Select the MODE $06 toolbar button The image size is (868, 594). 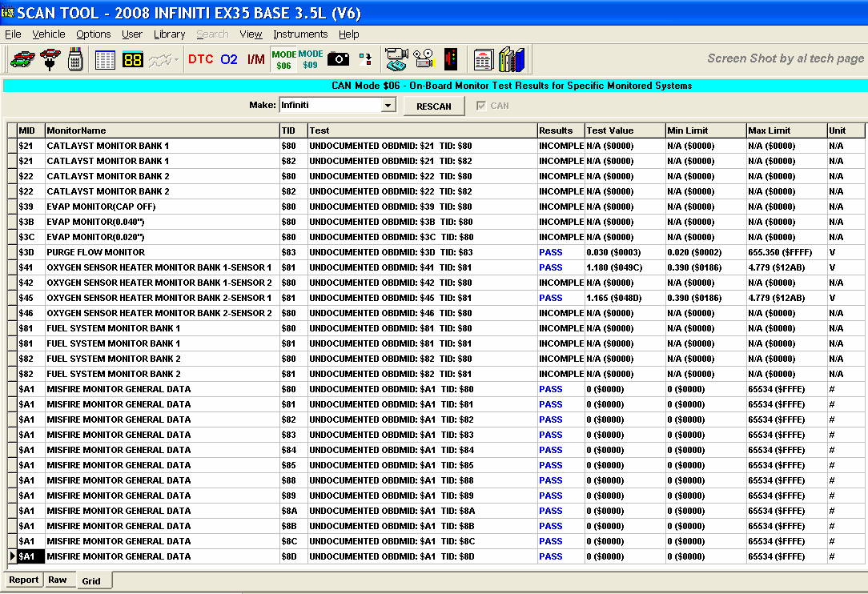283,60
